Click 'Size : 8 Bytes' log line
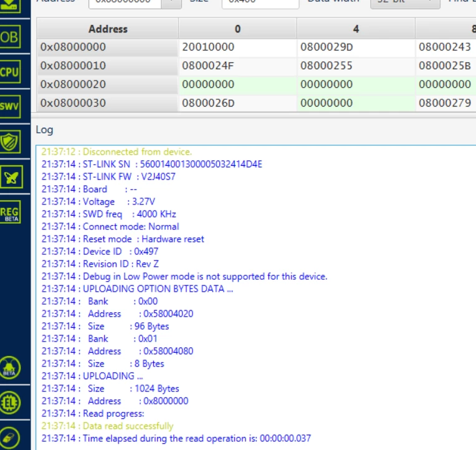This screenshot has height=450, width=476. (103, 363)
